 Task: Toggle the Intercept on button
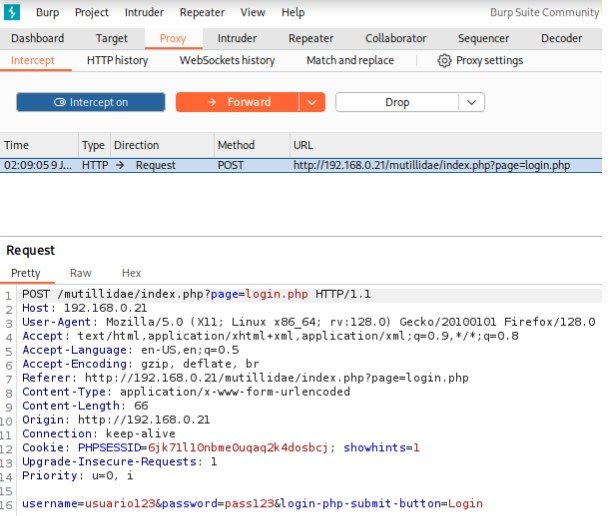click(x=91, y=102)
